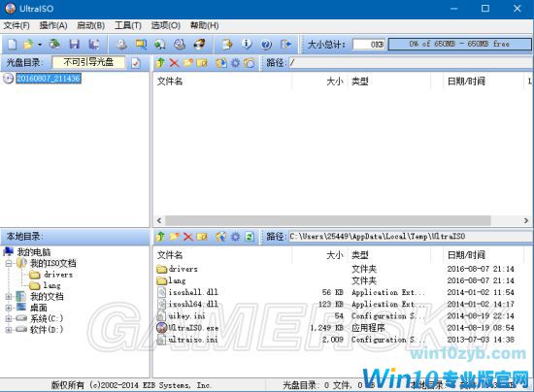Click the red X delete icon in disc toolbar
The height and width of the screenshot is (392, 534).
click(x=174, y=63)
